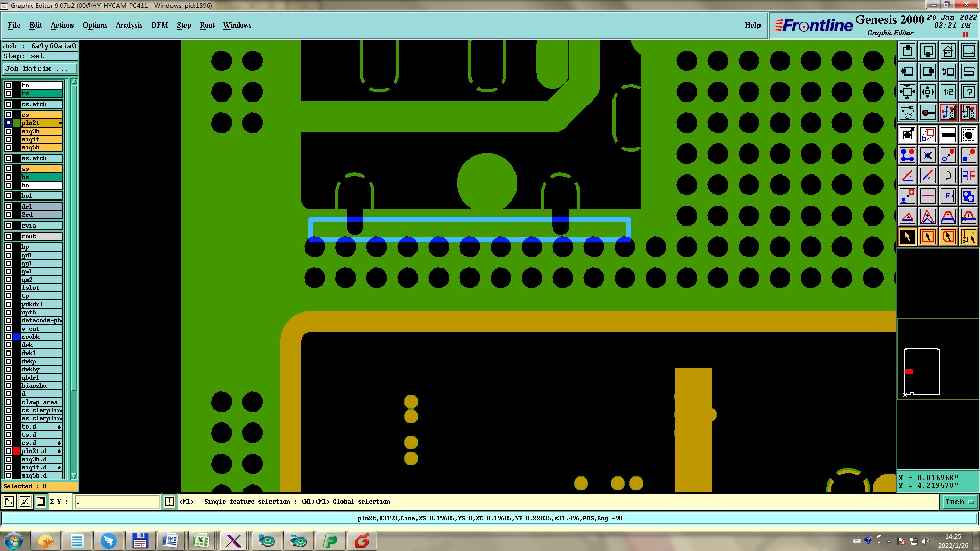Click the 1:2 zoom scale icon

(948, 92)
